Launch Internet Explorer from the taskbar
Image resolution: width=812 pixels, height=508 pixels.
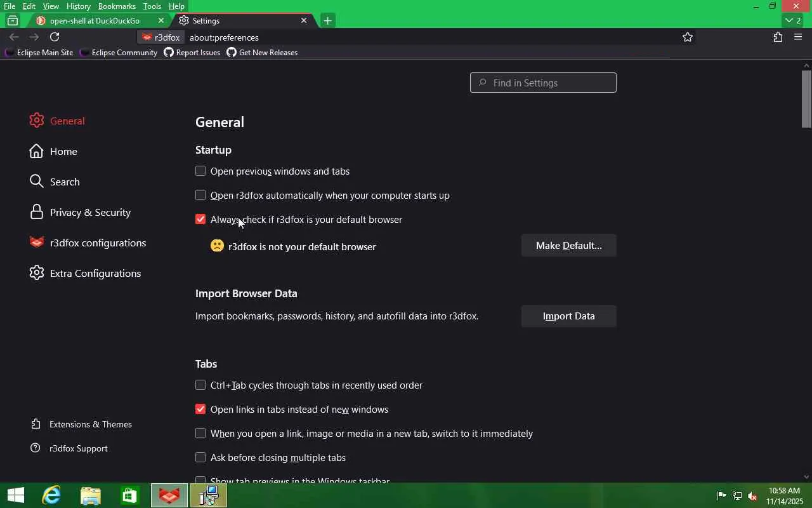[51, 495]
